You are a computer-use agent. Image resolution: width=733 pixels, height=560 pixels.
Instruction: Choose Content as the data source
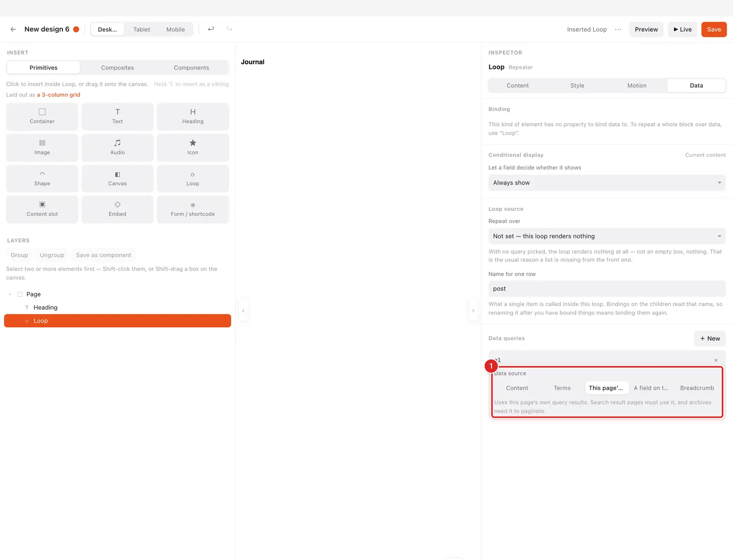tap(517, 388)
